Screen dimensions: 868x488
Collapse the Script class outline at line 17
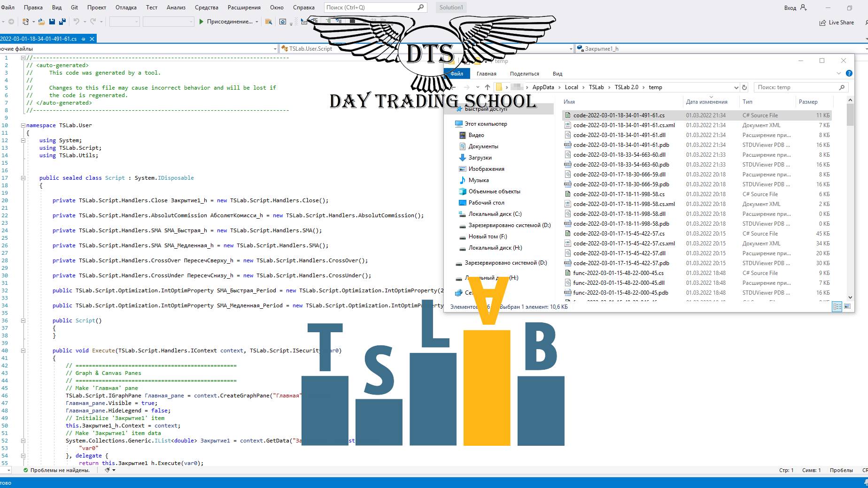23,178
